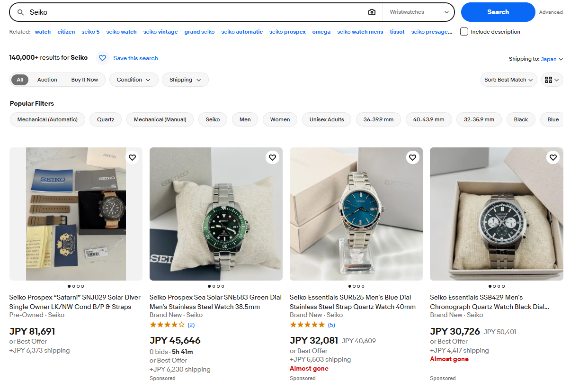Heart the blue dial SUR525 watch

tap(412, 157)
